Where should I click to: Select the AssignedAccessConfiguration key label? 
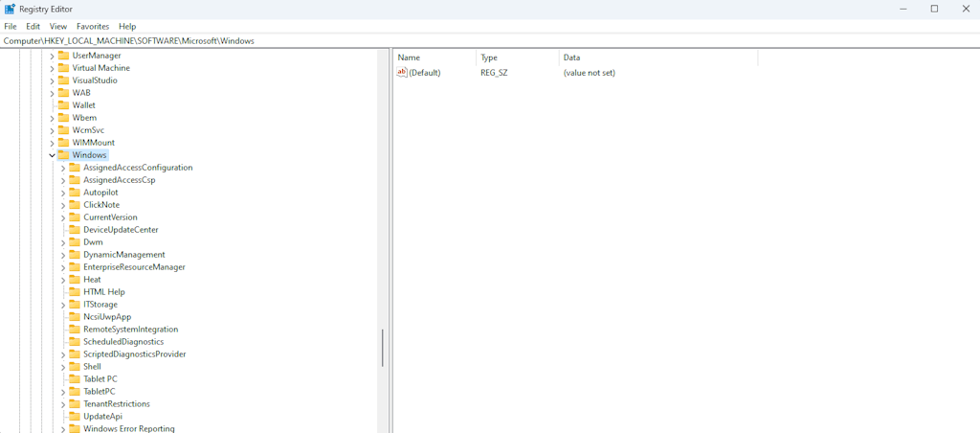138,168
